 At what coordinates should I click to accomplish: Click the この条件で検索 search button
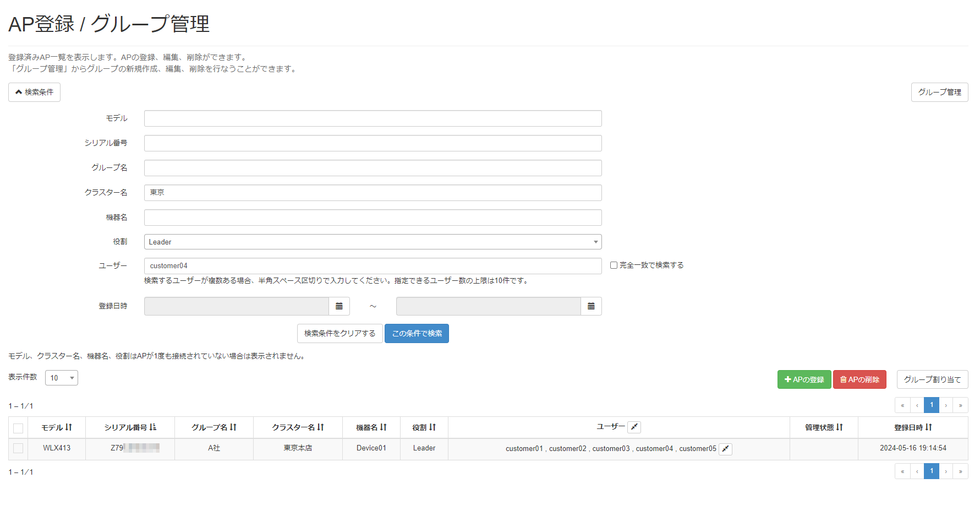click(417, 333)
